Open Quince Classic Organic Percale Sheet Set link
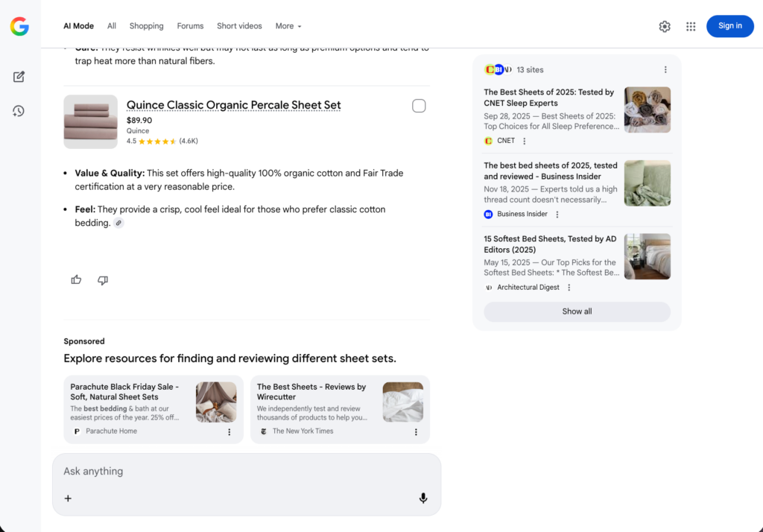 (x=233, y=105)
